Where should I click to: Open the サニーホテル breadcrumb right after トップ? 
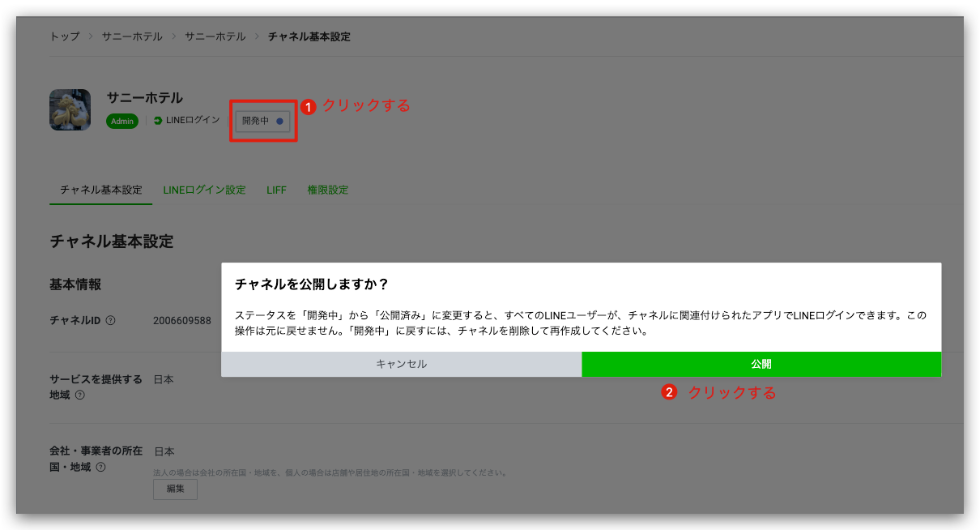[x=132, y=36]
